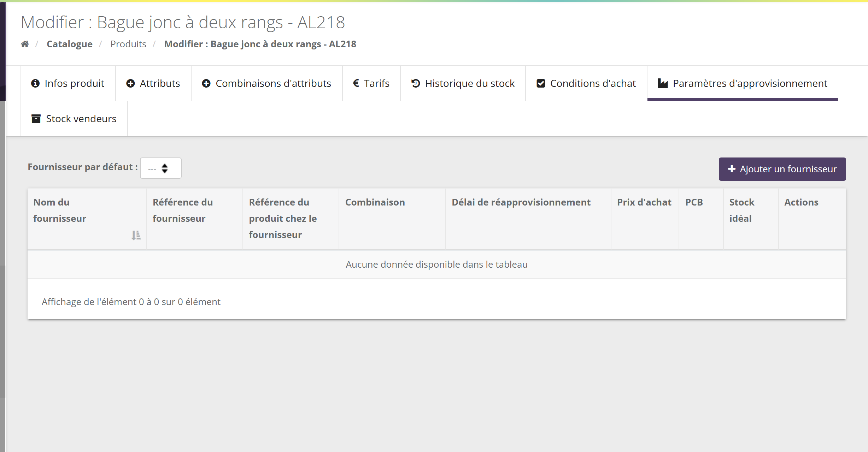
Task: Open the Produits breadcrumb link
Action: click(128, 44)
